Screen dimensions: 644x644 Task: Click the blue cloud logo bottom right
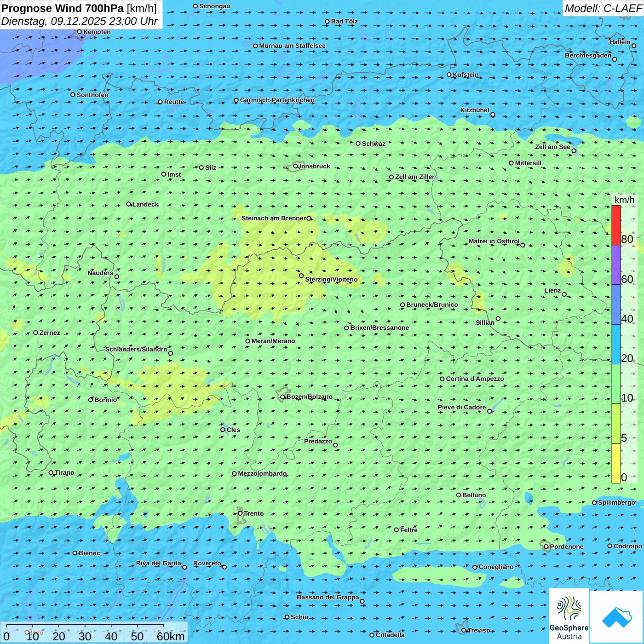tap(617, 616)
